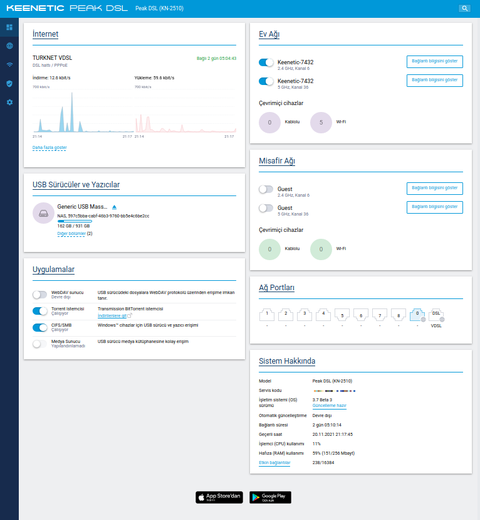Click 'Generic USB Mass...' drive name

(x=82, y=207)
